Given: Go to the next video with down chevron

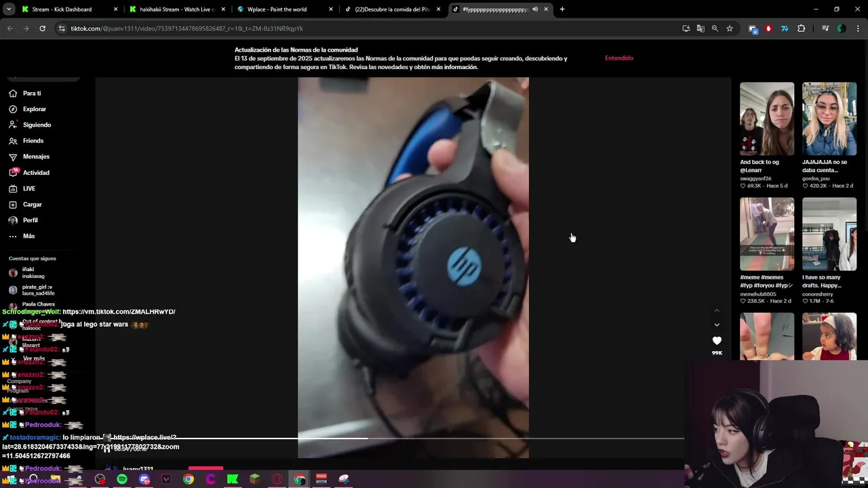Looking at the screenshot, I should [717, 325].
